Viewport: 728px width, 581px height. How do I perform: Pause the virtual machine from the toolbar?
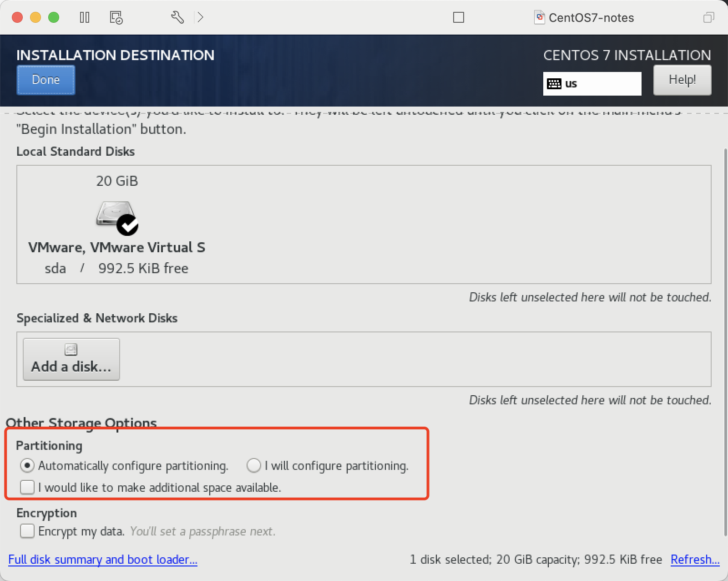pos(85,17)
